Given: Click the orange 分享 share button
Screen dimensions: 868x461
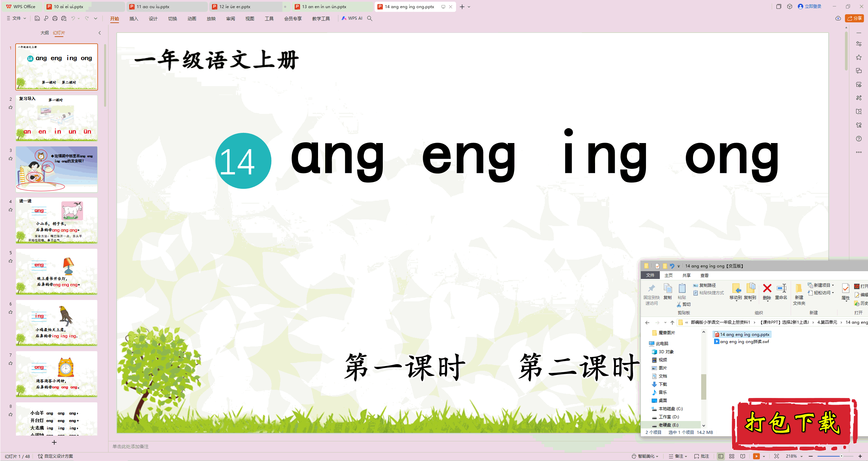Looking at the screenshot, I should point(854,18).
